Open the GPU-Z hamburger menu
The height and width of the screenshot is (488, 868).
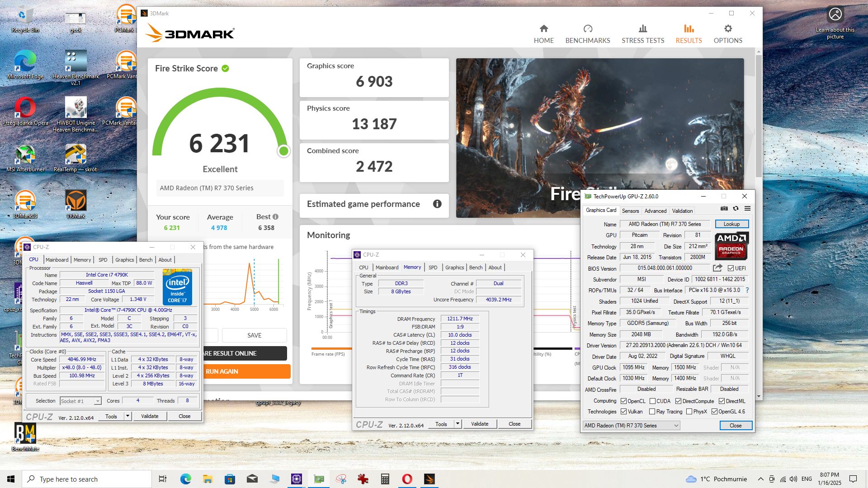click(747, 208)
